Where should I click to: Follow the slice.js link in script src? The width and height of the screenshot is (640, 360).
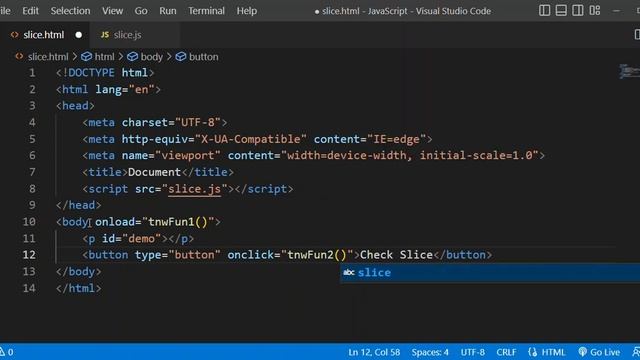coord(194,189)
